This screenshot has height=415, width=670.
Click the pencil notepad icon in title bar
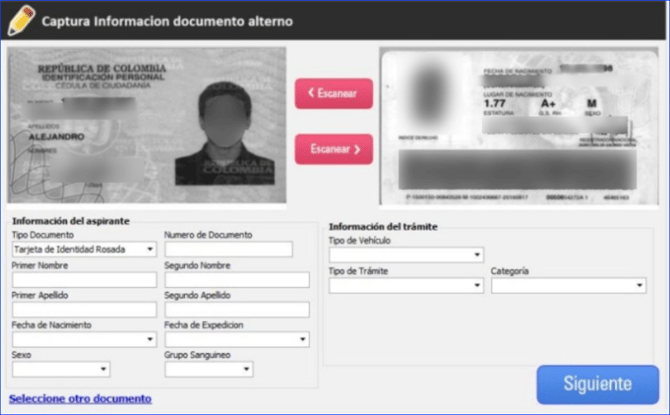coord(20,19)
